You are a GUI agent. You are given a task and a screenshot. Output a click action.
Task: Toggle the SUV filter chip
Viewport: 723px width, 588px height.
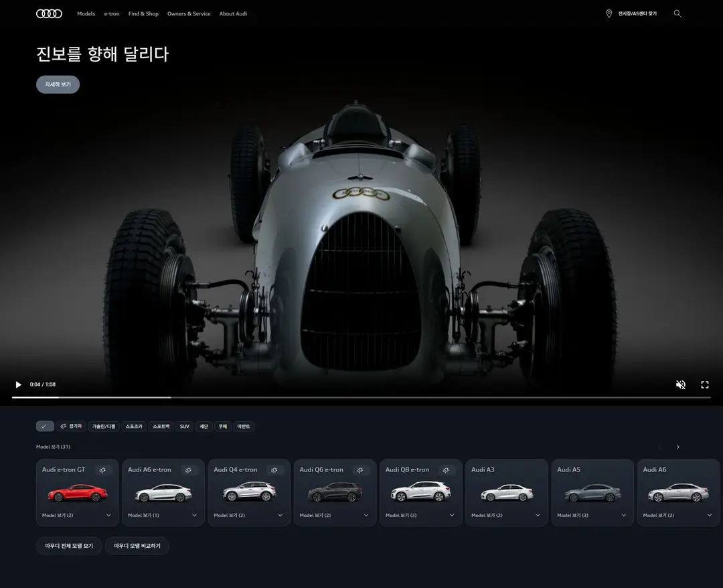click(185, 427)
